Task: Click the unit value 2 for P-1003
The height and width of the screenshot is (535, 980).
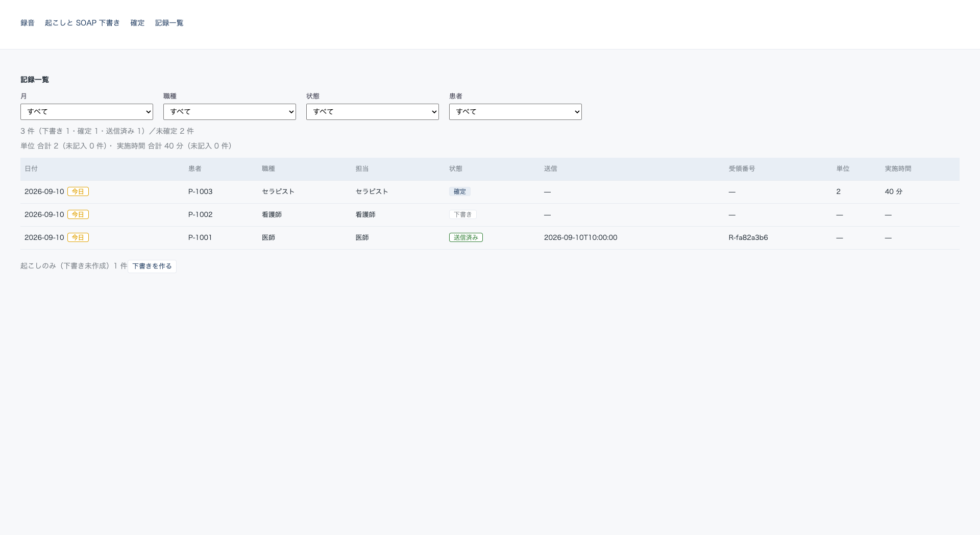Action: [838, 191]
